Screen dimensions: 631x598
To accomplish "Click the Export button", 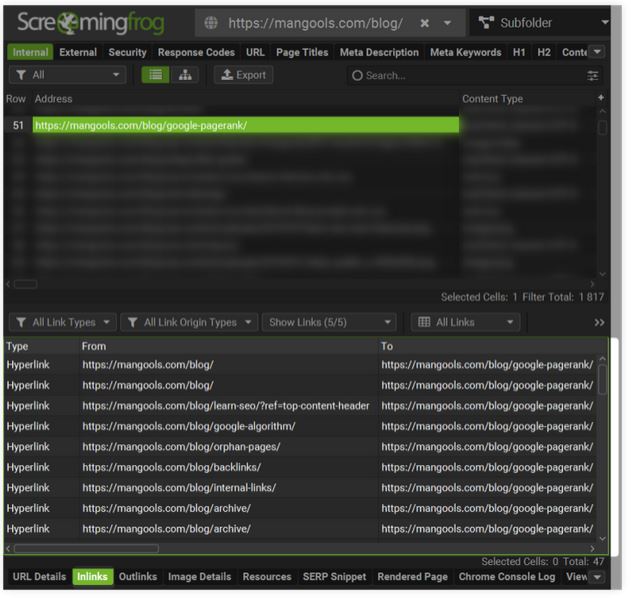I will (x=243, y=75).
